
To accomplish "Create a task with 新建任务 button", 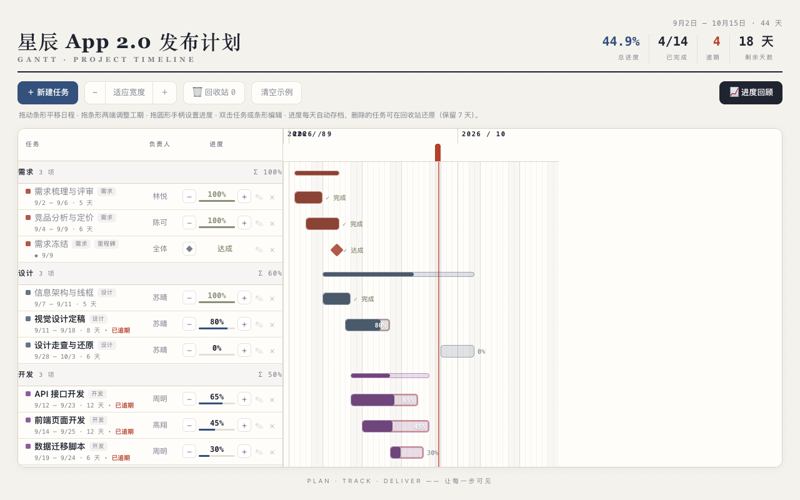I will tap(48, 92).
